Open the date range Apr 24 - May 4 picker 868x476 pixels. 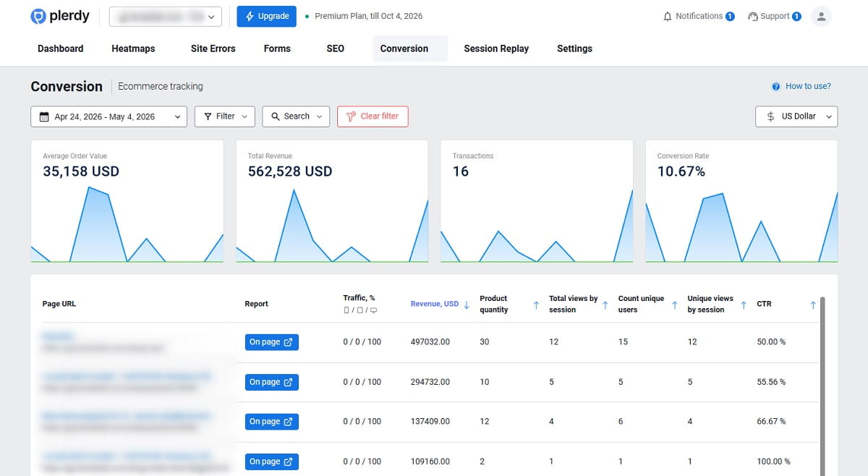109,116
